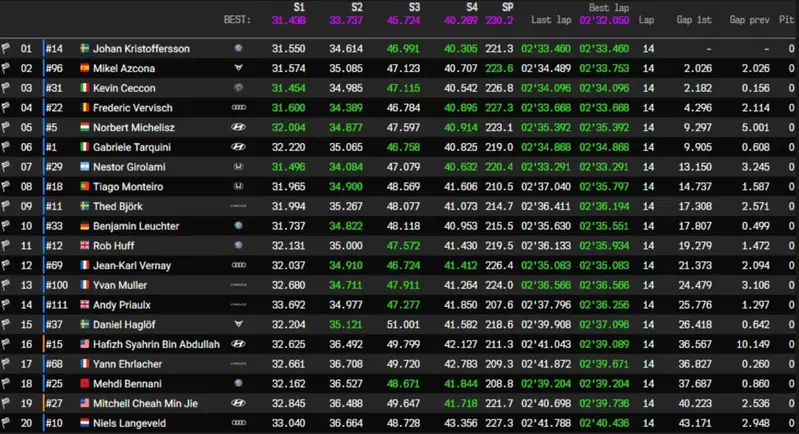This screenshot has height=434, width=799.
Task: Click car number #69
Action: (x=54, y=265)
